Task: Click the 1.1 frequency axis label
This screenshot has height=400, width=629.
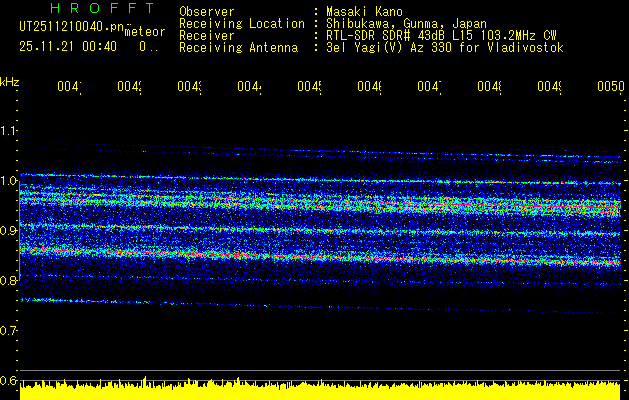Action: (x=8, y=130)
